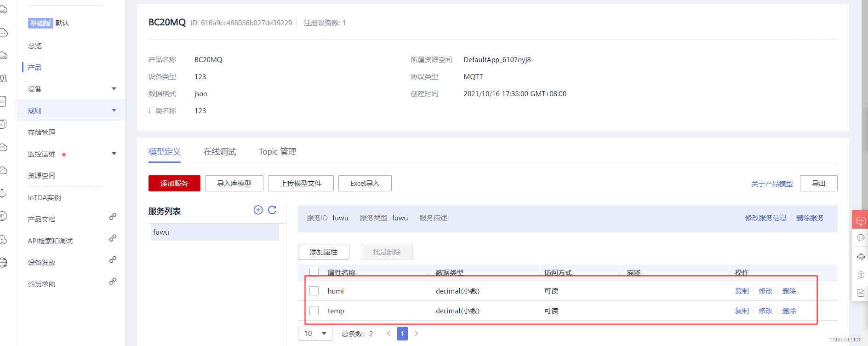
Task: Click the 导出 button
Action: pyautogui.click(x=818, y=183)
